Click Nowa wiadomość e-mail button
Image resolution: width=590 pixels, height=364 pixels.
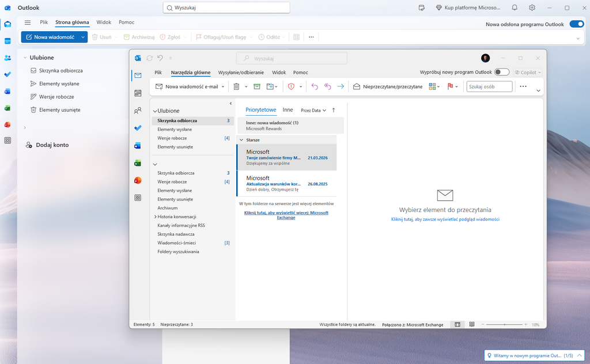[187, 86]
